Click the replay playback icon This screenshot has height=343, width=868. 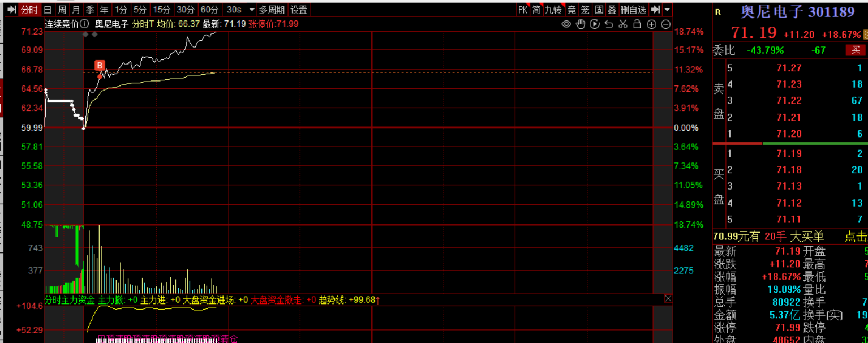pos(594,24)
